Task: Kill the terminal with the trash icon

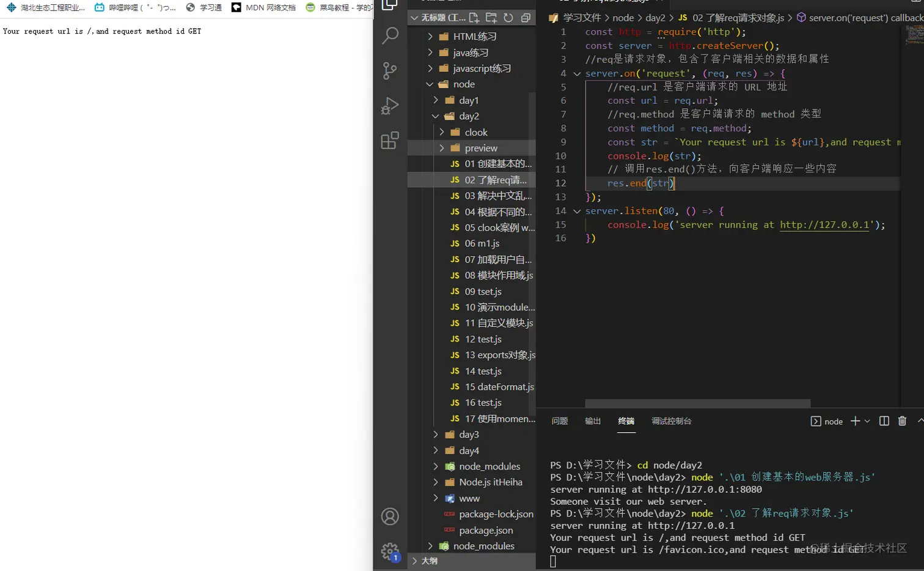Action: (x=902, y=421)
